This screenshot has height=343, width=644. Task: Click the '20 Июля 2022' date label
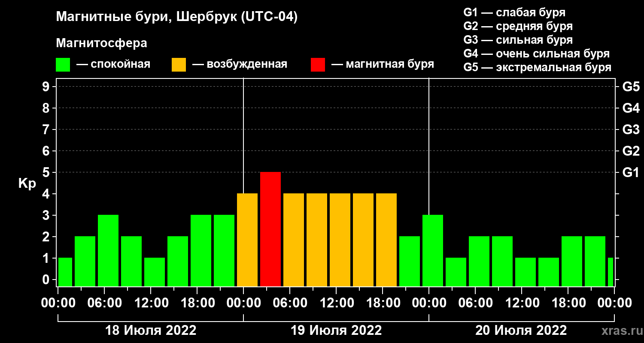[521, 331]
